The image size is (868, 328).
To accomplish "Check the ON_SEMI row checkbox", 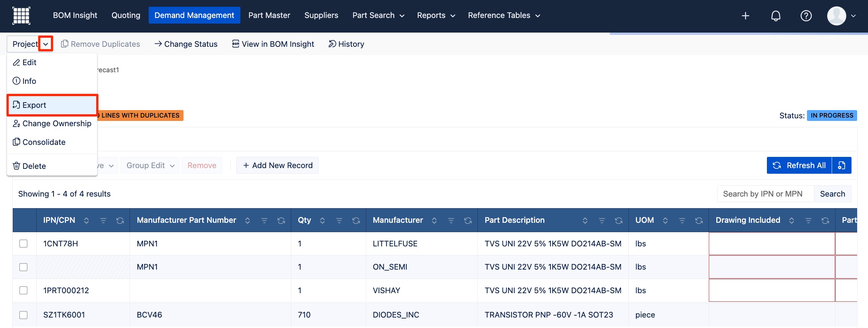I will pyautogui.click(x=23, y=267).
